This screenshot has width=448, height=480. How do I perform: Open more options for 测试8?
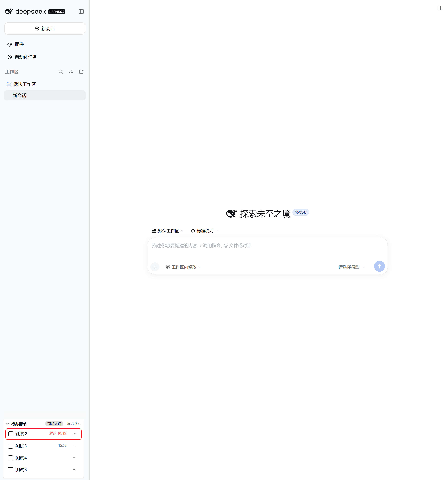click(75, 469)
